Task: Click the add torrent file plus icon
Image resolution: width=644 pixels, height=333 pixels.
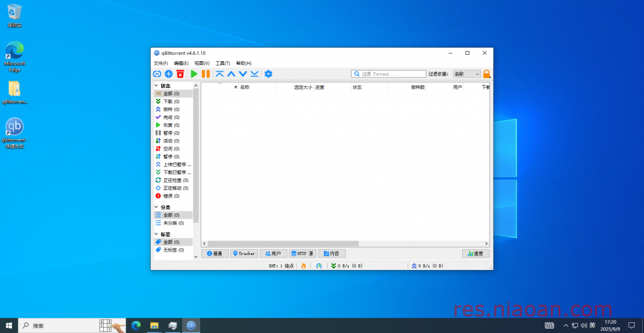Action: tap(169, 74)
